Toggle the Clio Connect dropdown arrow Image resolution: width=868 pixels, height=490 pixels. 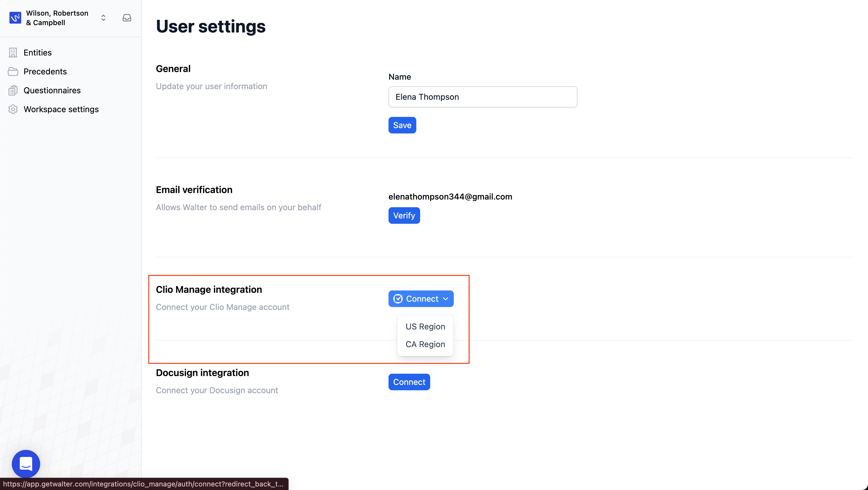[x=446, y=299]
